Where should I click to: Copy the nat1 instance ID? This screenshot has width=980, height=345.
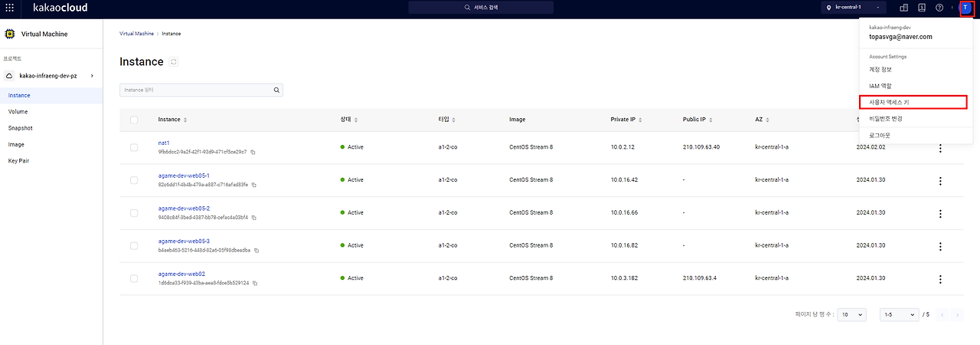pyautogui.click(x=253, y=152)
